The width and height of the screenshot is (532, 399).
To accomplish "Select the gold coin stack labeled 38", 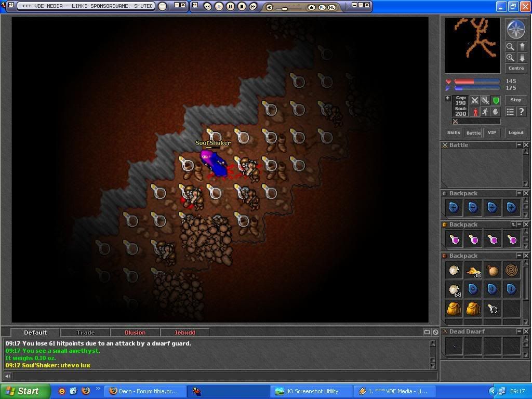I will tap(473, 270).
